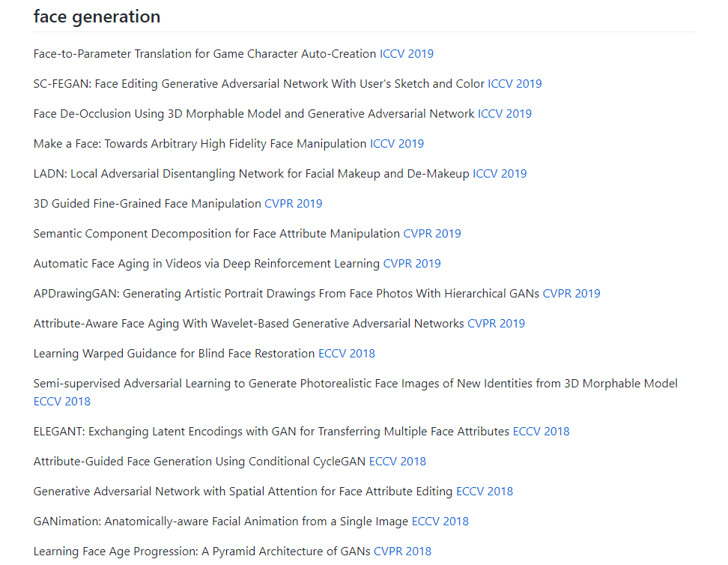Open ICCV 2019 link after SC-FEGAN paper
Viewport: 728px width, 565px height.
[x=515, y=84]
